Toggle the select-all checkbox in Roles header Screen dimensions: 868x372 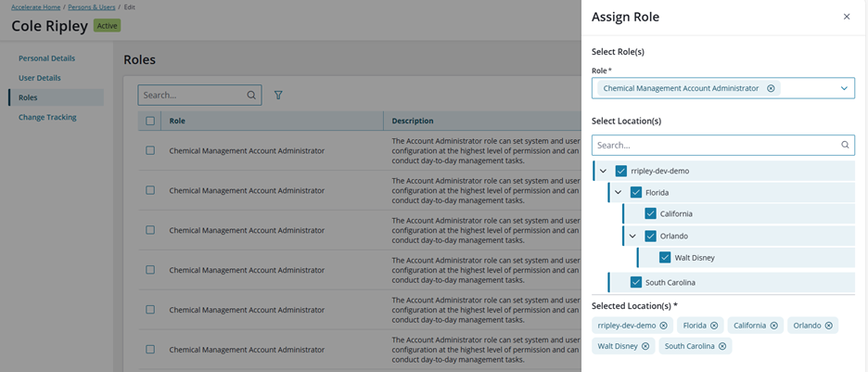pyautogui.click(x=150, y=122)
